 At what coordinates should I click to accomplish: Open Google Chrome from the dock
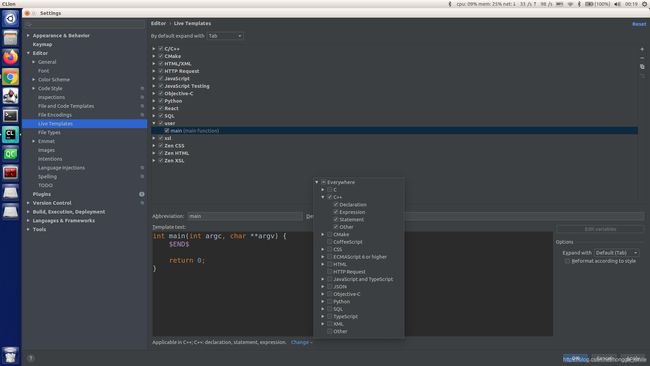click(10, 77)
